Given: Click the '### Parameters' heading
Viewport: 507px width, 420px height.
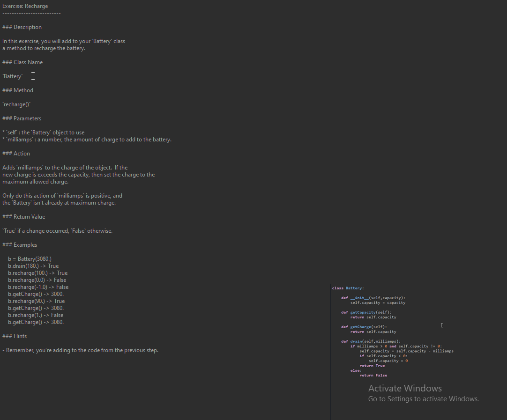Looking at the screenshot, I should 22,118.
